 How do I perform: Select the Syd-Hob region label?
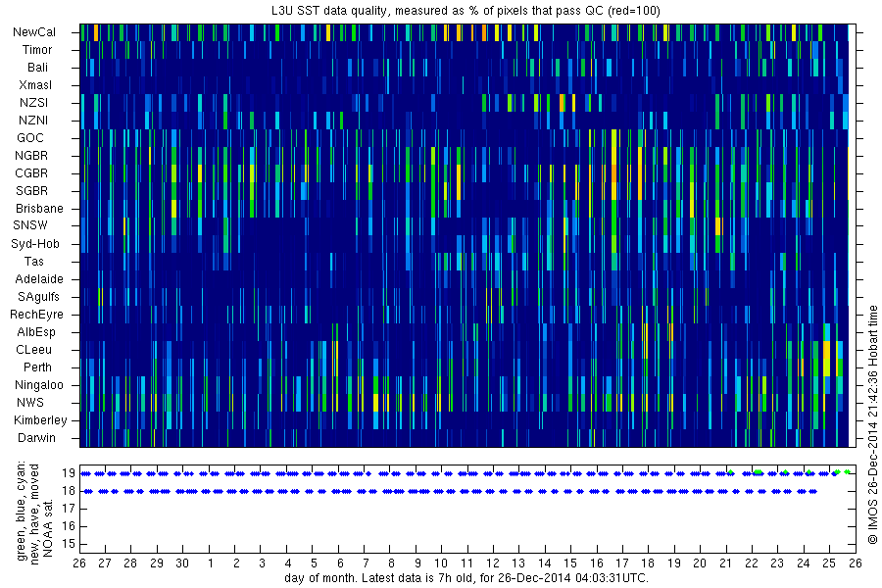(x=35, y=244)
